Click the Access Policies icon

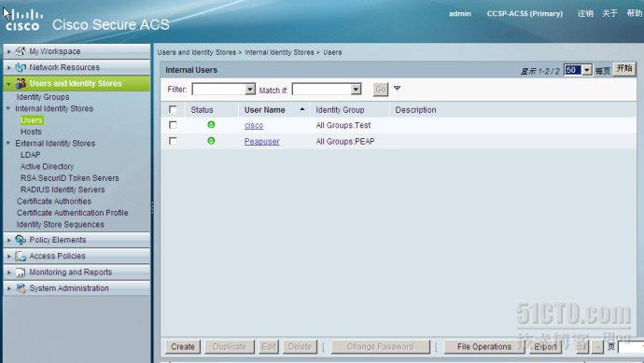[x=21, y=256]
